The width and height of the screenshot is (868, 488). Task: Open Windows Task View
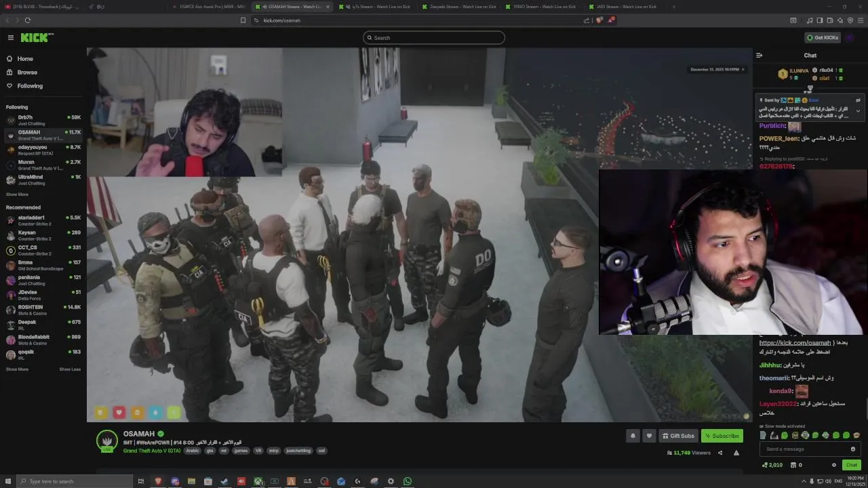[x=141, y=481]
